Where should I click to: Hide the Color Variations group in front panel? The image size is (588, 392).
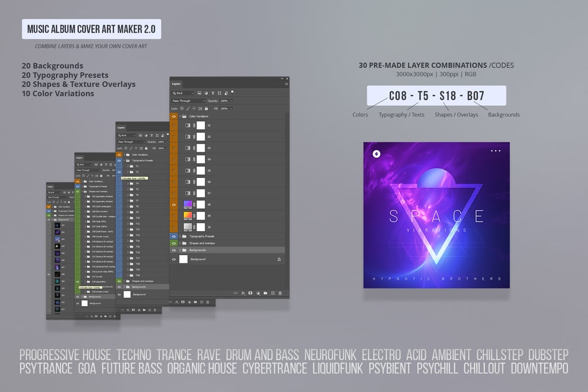coord(174,116)
